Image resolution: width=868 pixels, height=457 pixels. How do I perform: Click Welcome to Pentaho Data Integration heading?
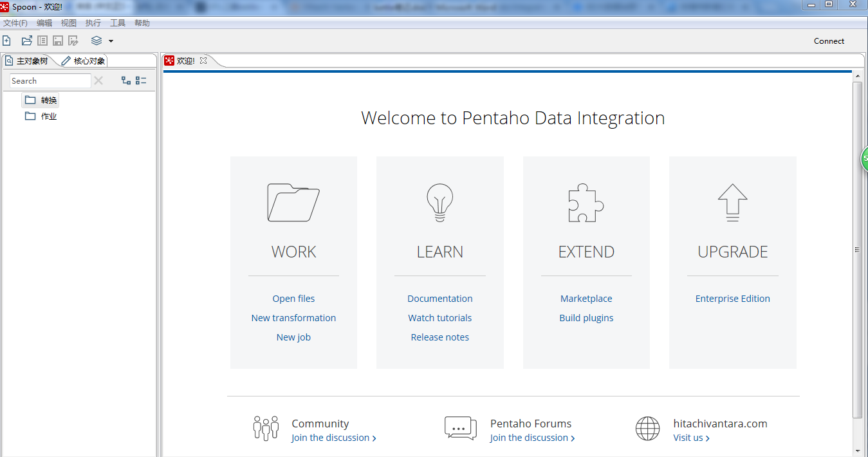click(x=513, y=118)
